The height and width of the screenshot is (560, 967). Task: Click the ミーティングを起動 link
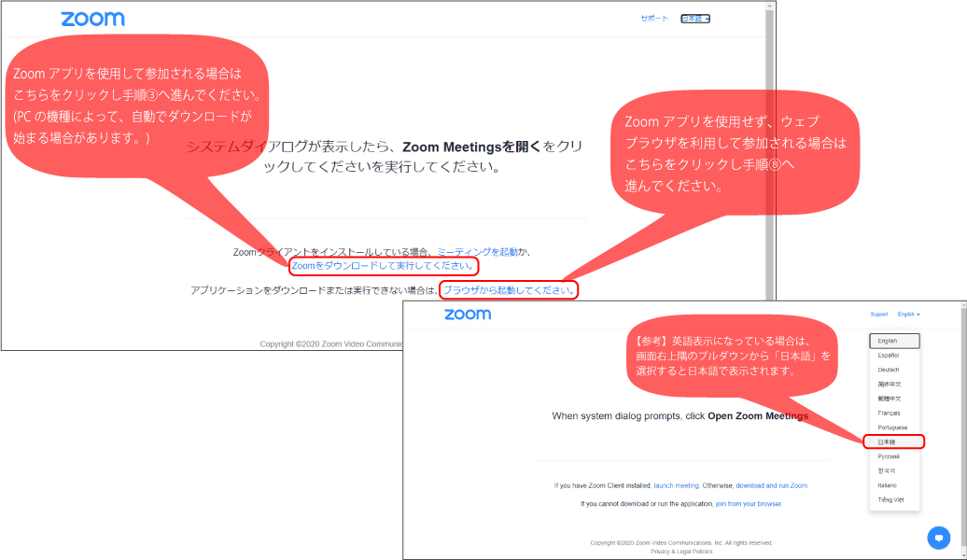click(x=477, y=252)
